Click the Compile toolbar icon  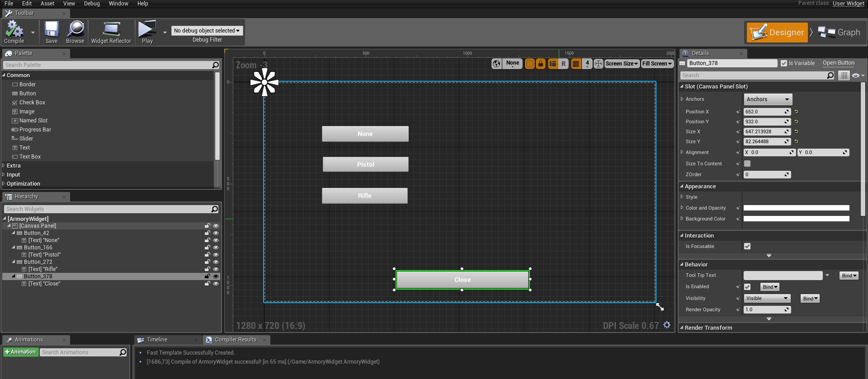[14, 31]
